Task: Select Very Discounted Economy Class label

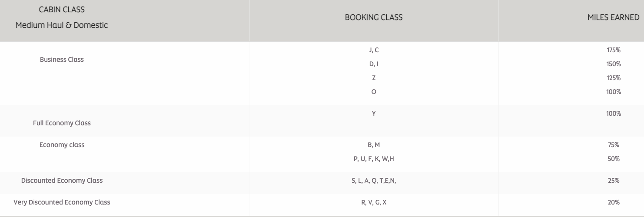Action: 62,202
